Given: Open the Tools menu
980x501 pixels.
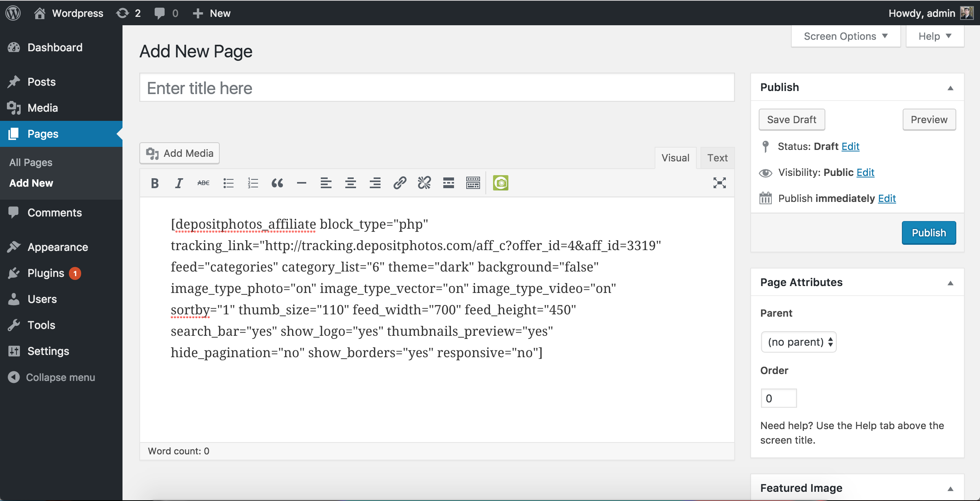Looking at the screenshot, I should click(61, 325).
